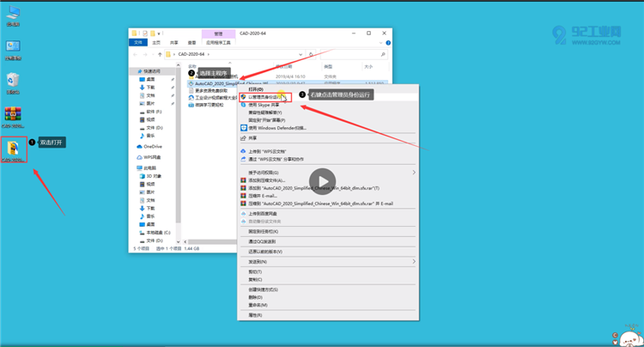Sort files by 修改日期 column
Image resolution: width=644 pixels, height=347 pixels.
tap(284, 66)
